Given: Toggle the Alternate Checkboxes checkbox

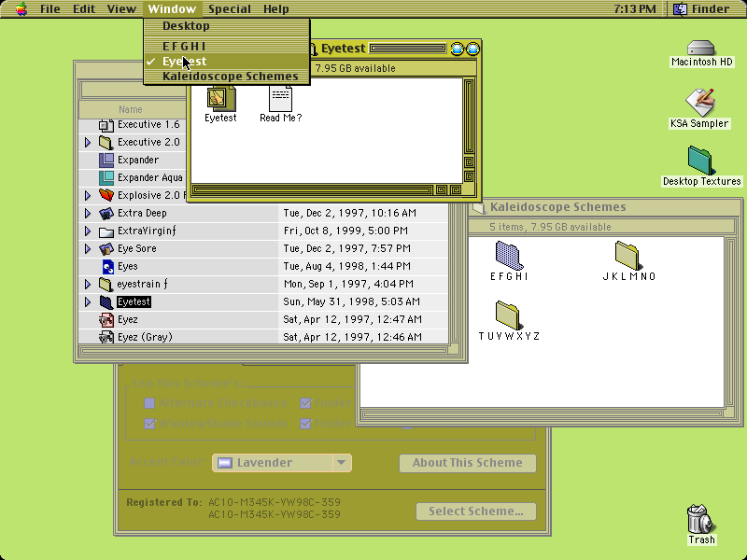Looking at the screenshot, I should coord(149,403).
